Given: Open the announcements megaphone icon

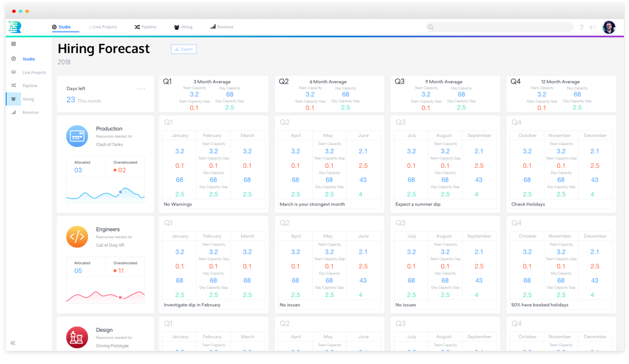Looking at the screenshot, I should tap(592, 27).
